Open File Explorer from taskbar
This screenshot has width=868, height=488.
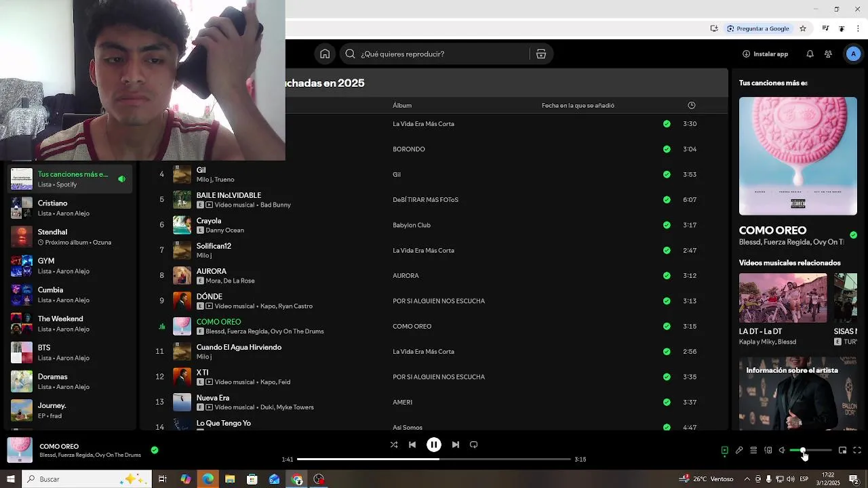pos(230,479)
